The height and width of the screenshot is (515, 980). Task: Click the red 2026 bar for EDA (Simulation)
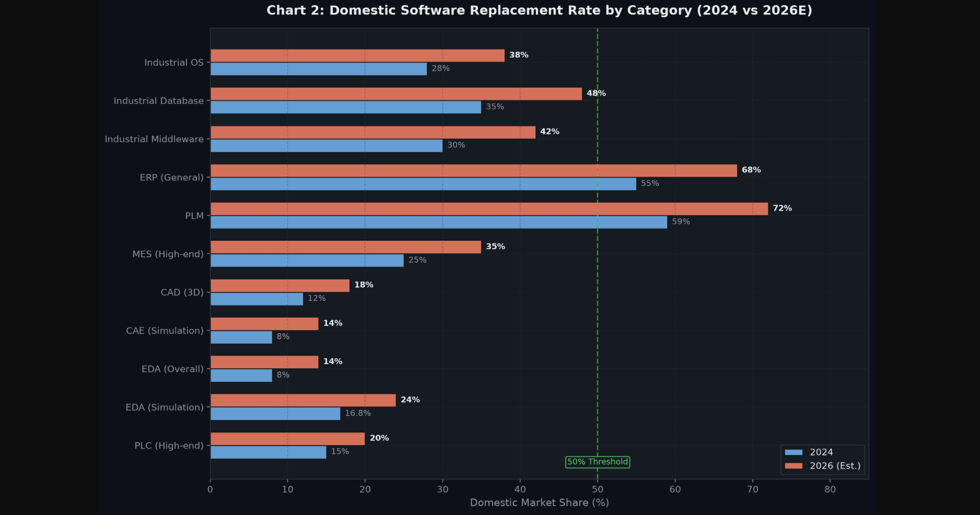(x=303, y=401)
